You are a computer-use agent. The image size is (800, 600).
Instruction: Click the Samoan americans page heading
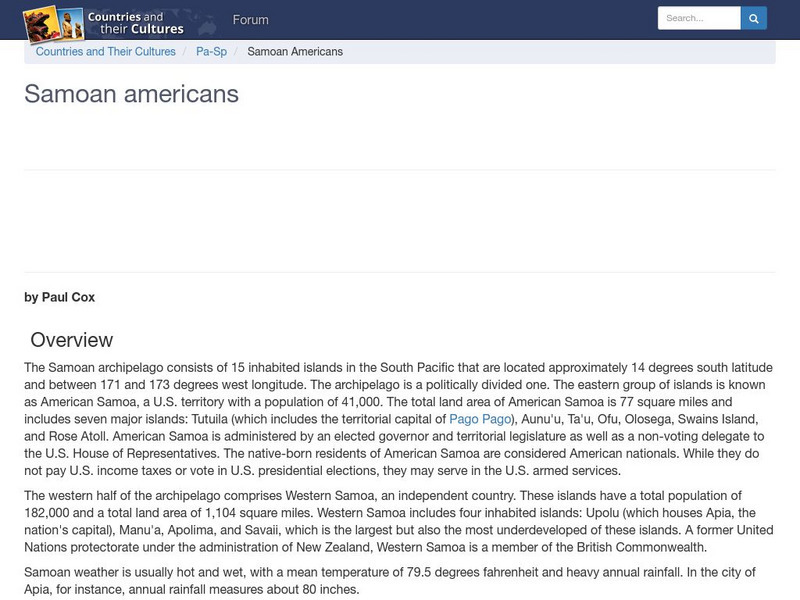131,94
